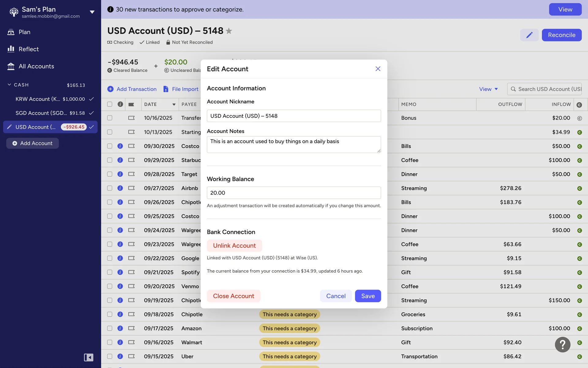
Task: Go to All Accounts in sidebar
Action: pyautogui.click(x=36, y=66)
